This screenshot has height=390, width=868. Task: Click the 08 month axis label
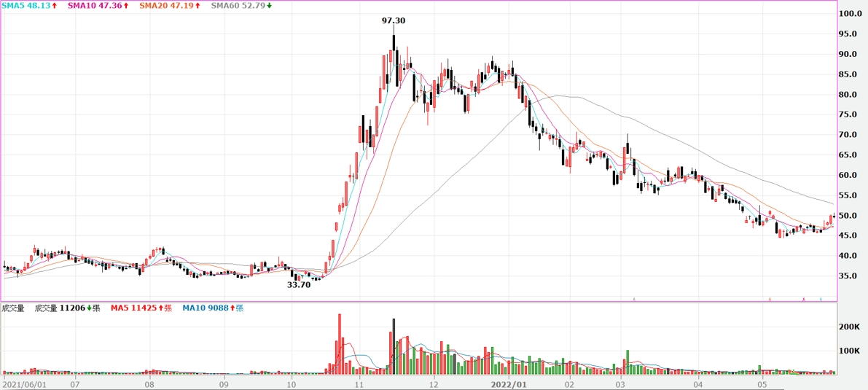(x=149, y=383)
